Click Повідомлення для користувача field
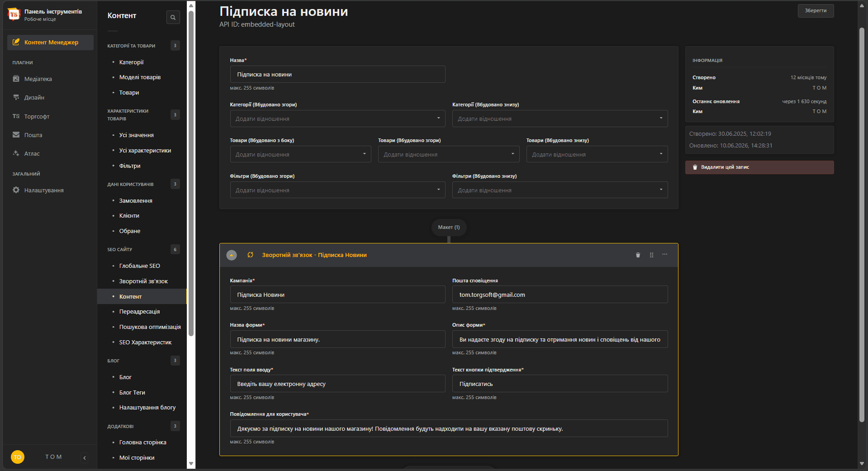This screenshot has width=868, height=471. click(449, 428)
